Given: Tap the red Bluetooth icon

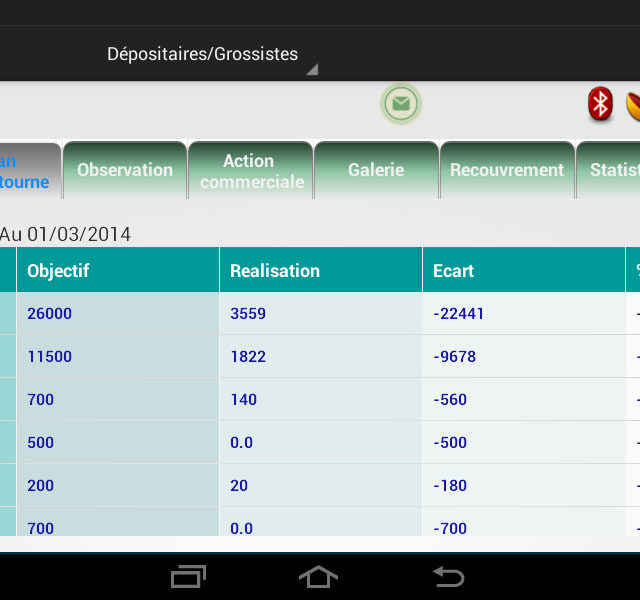Looking at the screenshot, I should [x=599, y=104].
